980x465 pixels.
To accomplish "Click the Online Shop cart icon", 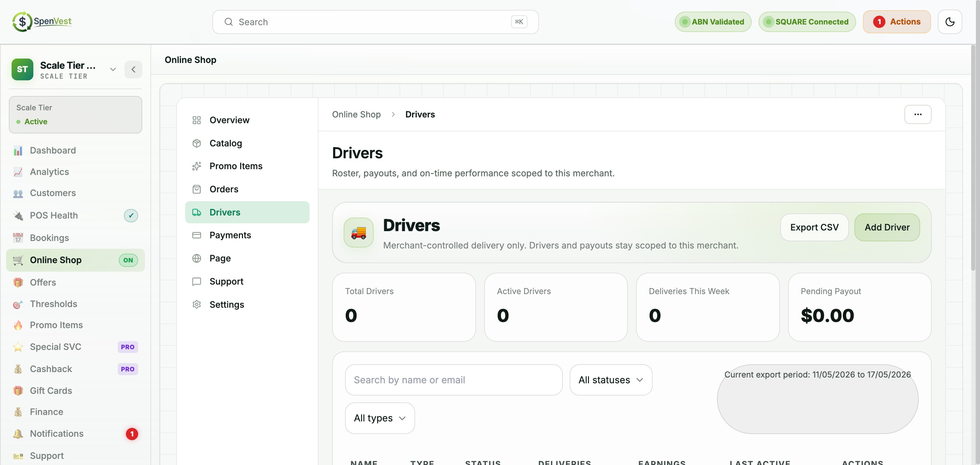I will (x=18, y=260).
